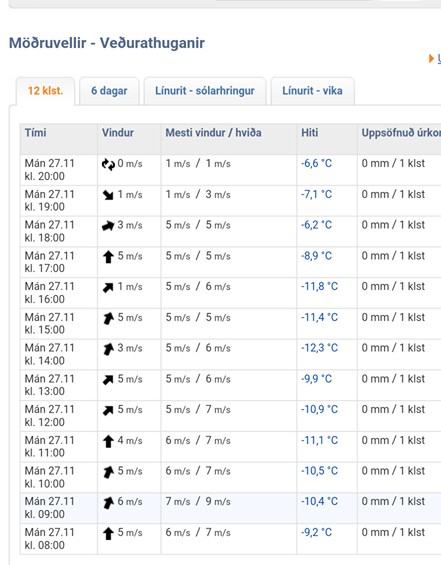Click the wind arrow icon at 19:00
Screen dimensions: 441x565
click(108, 195)
